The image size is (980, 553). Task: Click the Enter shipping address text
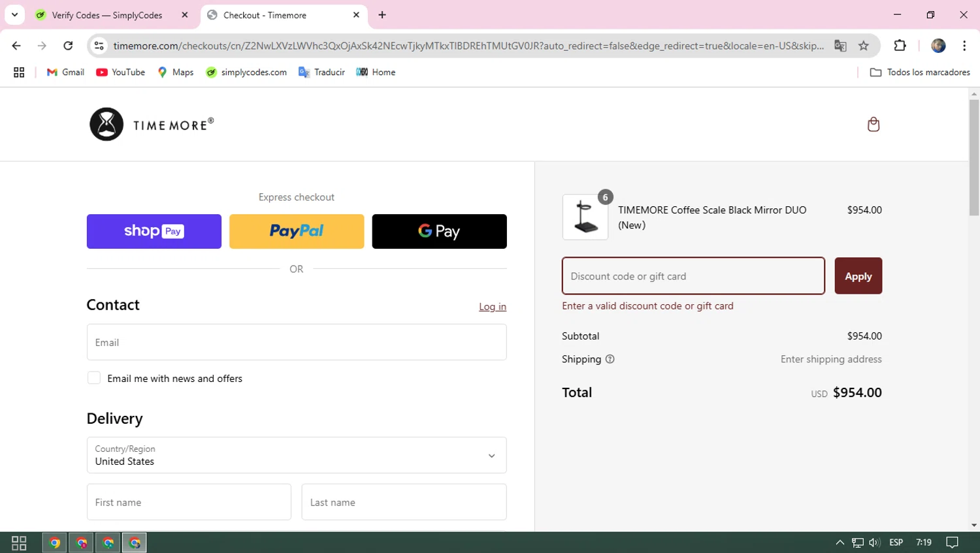(831, 359)
